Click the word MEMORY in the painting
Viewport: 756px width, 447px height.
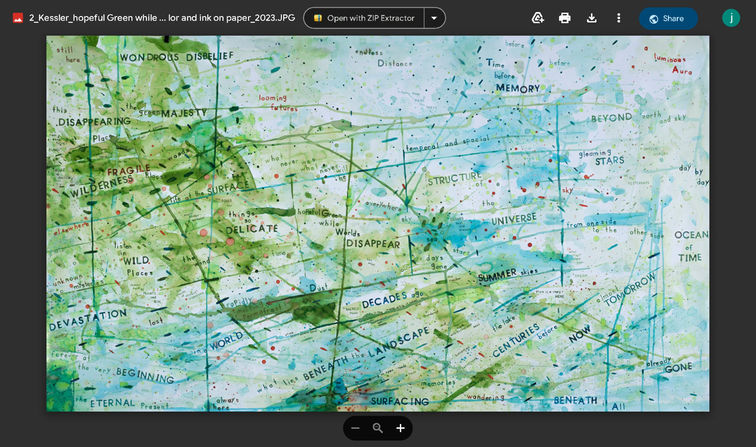pyautogui.click(x=518, y=88)
